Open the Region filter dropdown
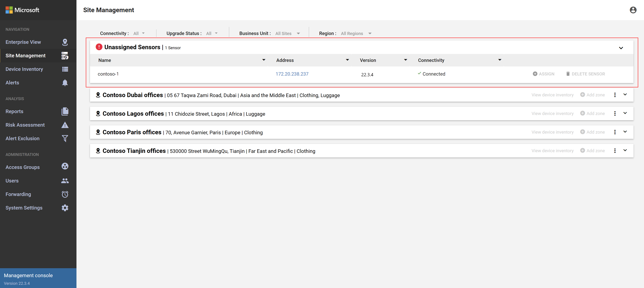 [x=356, y=33]
